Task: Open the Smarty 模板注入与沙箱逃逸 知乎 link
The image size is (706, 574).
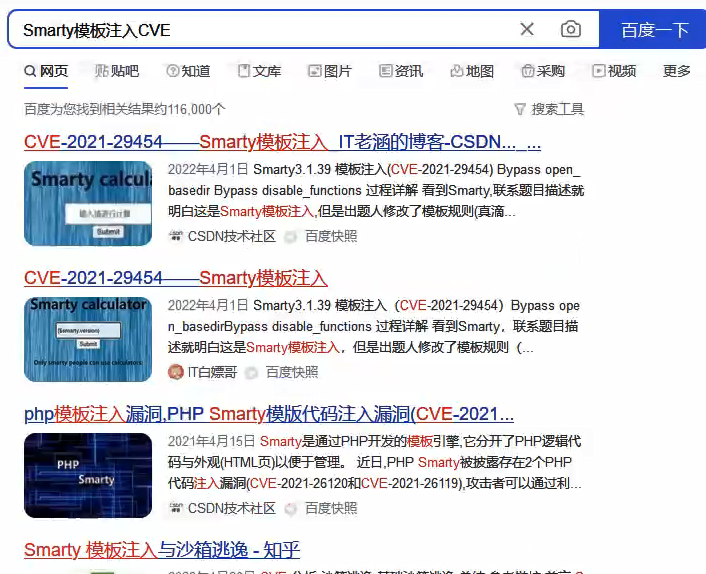Action: click(162, 550)
